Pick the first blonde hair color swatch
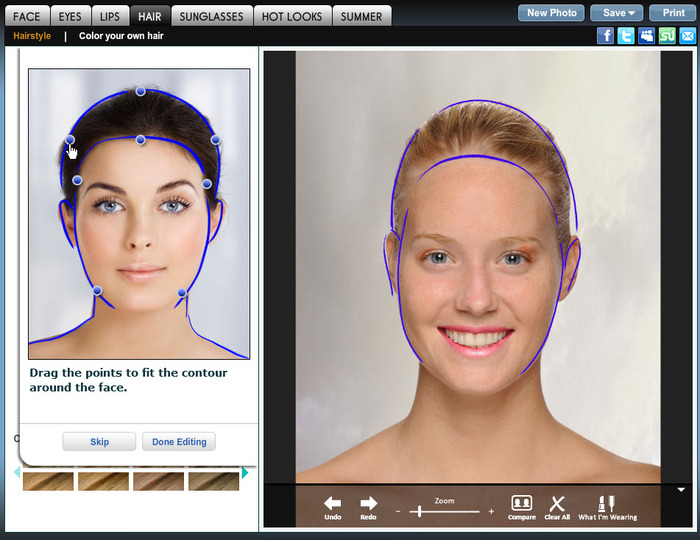Viewport: 700px width, 540px height. coord(47,481)
